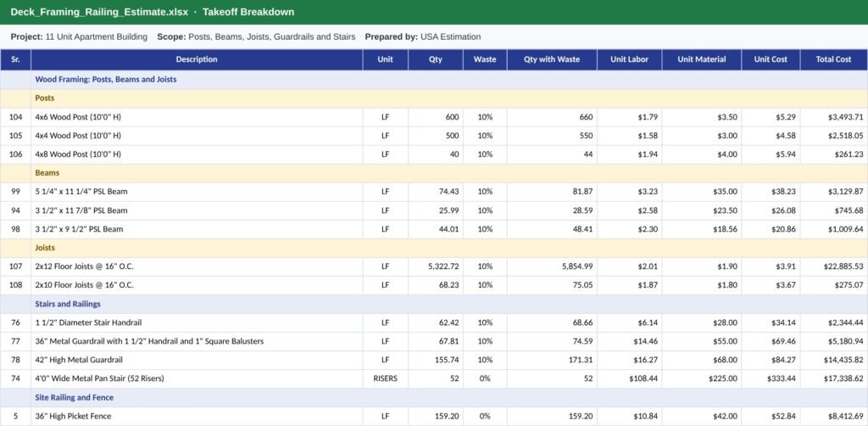Viewport: 868px width, 426px height.
Task: Click the Unit column header
Action: click(386, 60)
